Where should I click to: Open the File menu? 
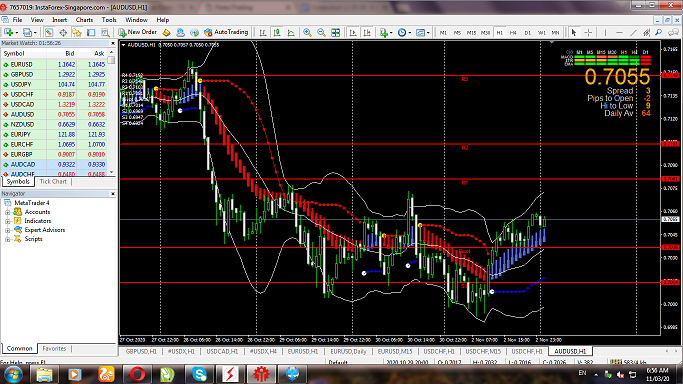click(x=17, y=20)
